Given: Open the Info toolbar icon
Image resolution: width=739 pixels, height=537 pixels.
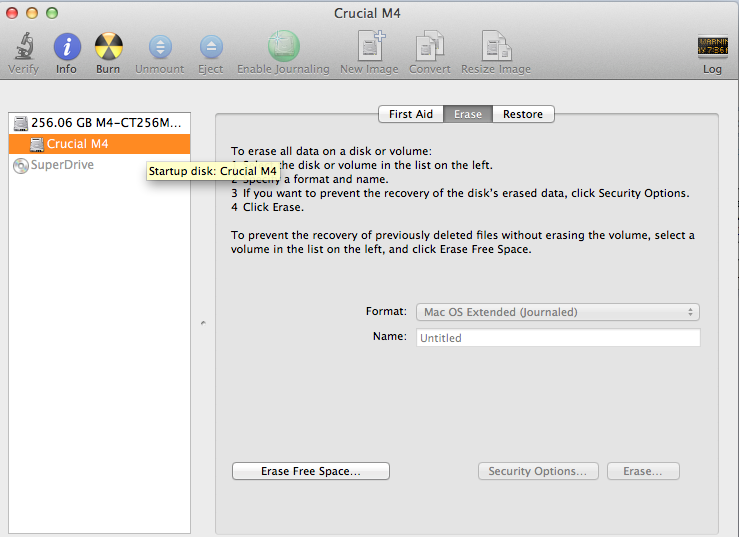Looking at the screenshot, I should click(x=67, y=47).
